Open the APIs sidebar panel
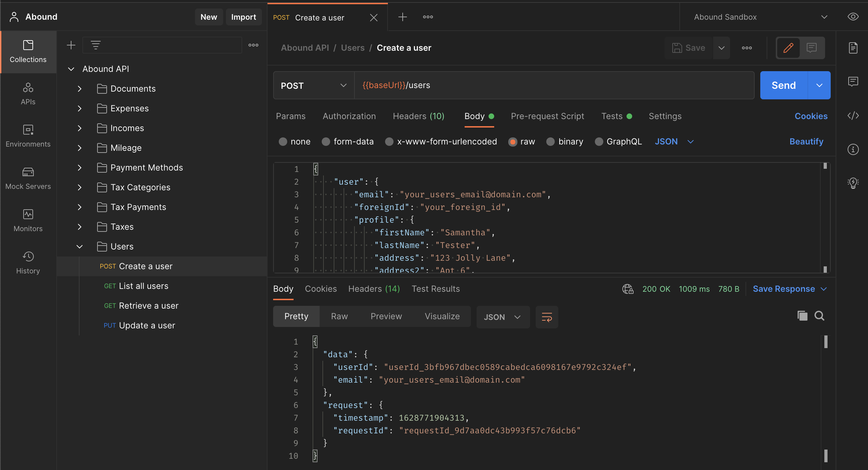Screen dimensions: 868x470 [x=28, y=94]
